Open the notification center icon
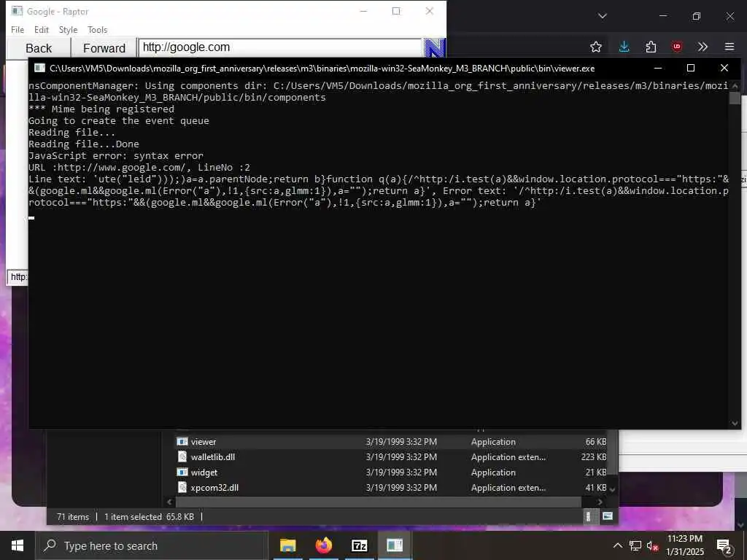This screenshot has height=560, width=747. tap(724, 545)
